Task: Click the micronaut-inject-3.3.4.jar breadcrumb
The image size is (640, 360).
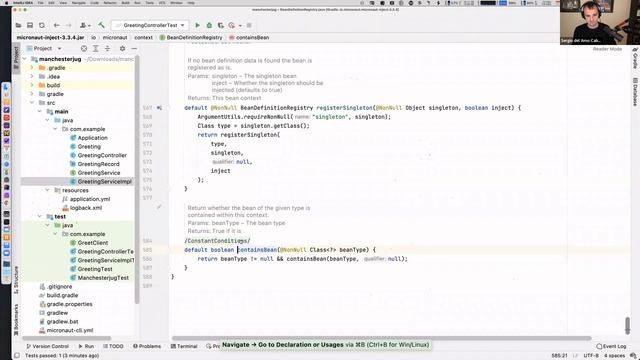Action: (x=50, y=38)
